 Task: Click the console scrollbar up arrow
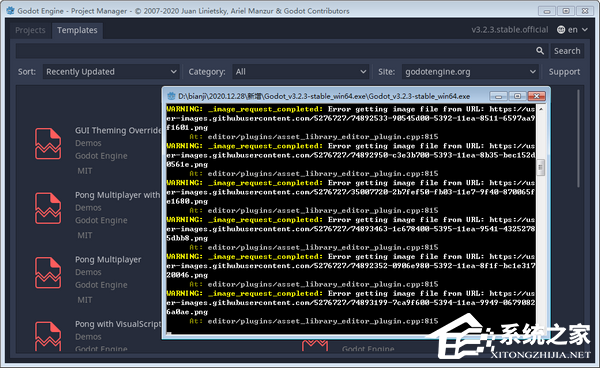coord(541,109)
